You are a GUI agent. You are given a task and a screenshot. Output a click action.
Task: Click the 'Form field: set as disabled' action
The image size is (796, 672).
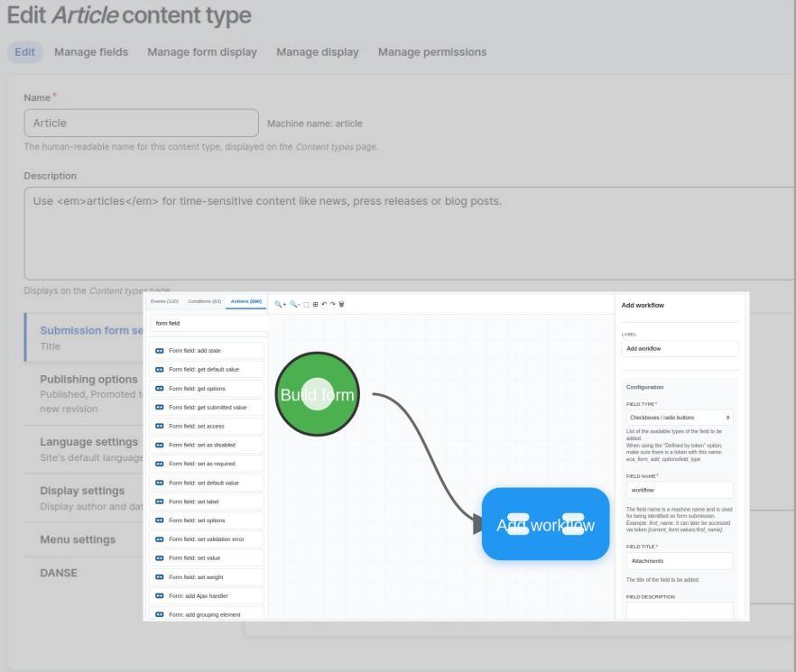(208, 445)
